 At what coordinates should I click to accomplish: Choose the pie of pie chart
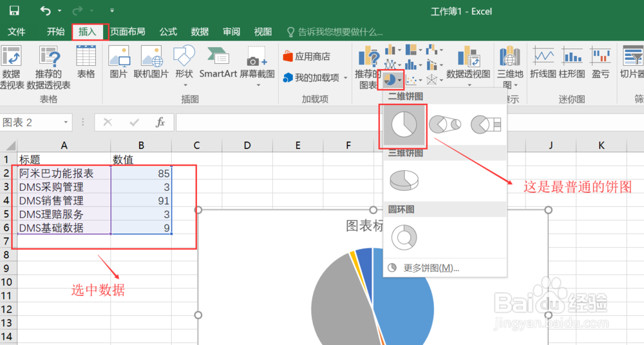click(x=445, y=124)
